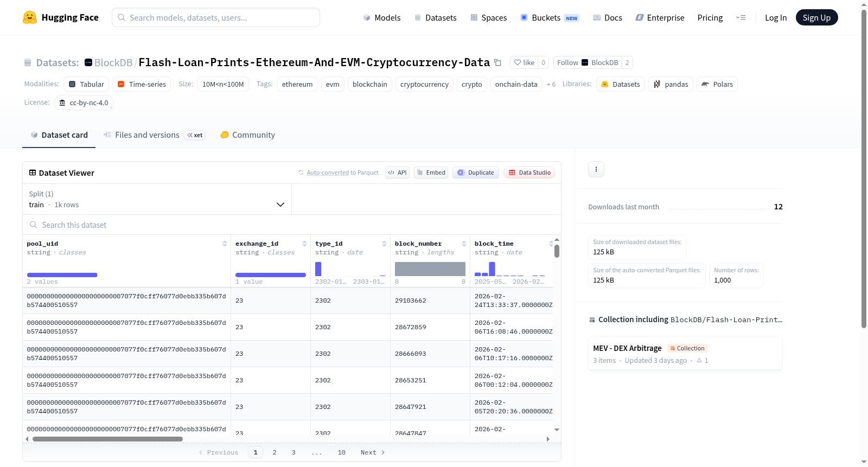This screenshot has height=467, width=868.
Task: Go to Spaces
Action: click(488, 18)
